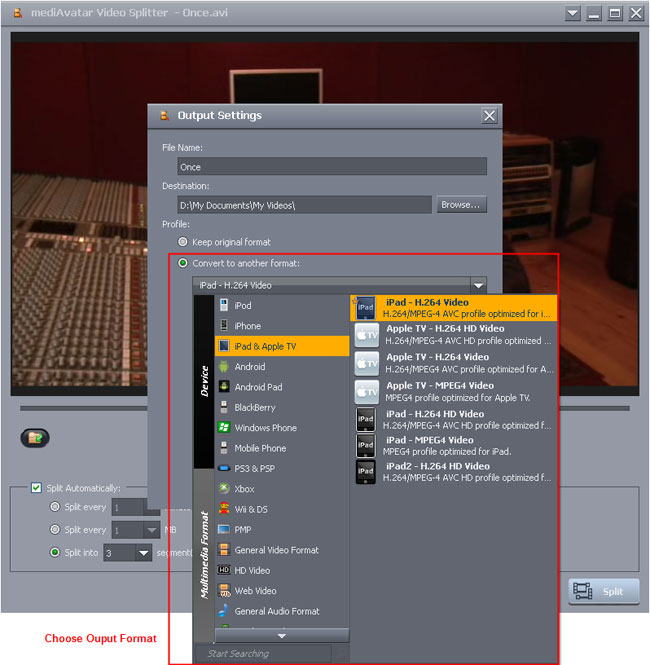Click the iPad icon for iPad - MPEG4 Video

pyautogui.click(x=365, y=445)
